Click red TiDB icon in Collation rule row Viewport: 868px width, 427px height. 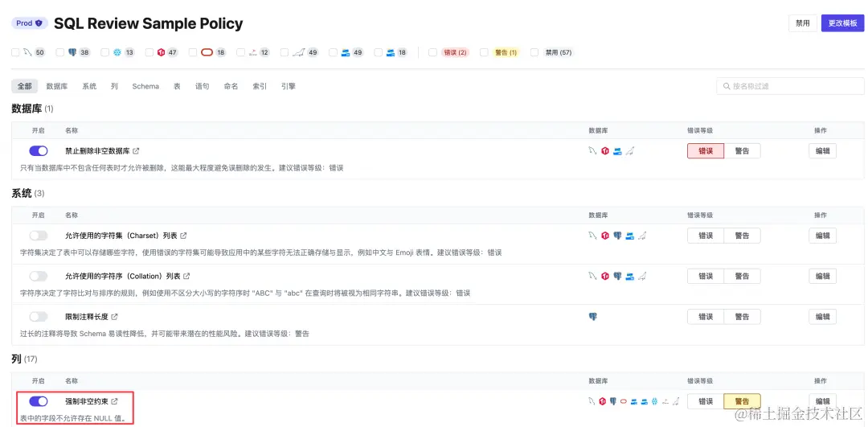(605, 276)
